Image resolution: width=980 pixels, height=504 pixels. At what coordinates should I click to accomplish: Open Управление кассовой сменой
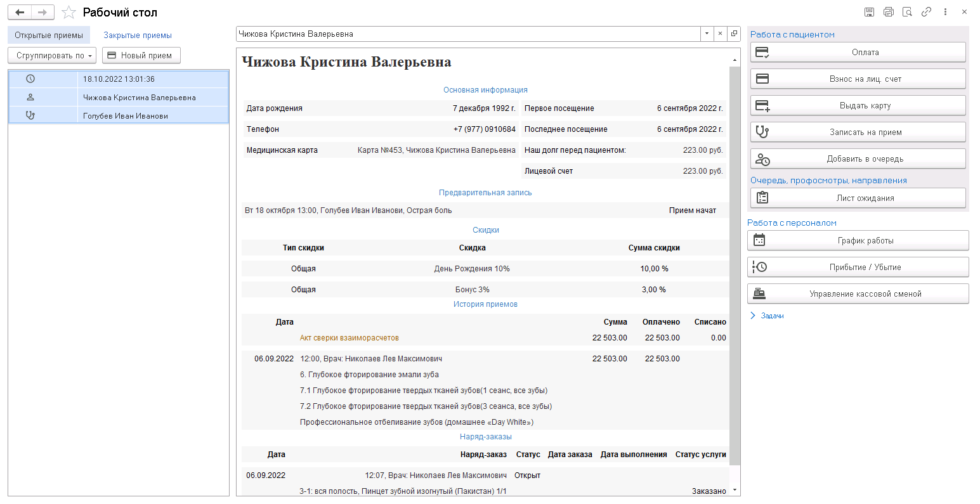(x=858, y=294)
